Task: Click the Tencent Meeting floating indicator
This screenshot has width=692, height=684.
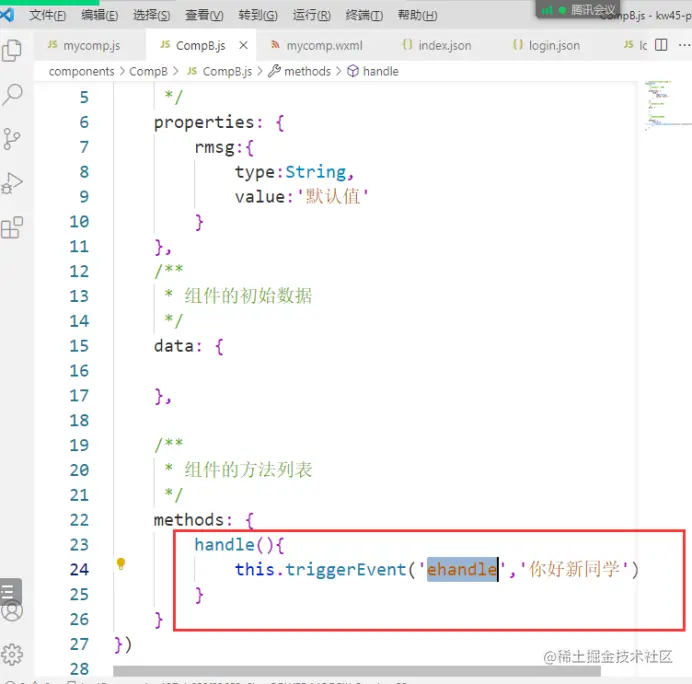Action: click(x=578, y=10)
